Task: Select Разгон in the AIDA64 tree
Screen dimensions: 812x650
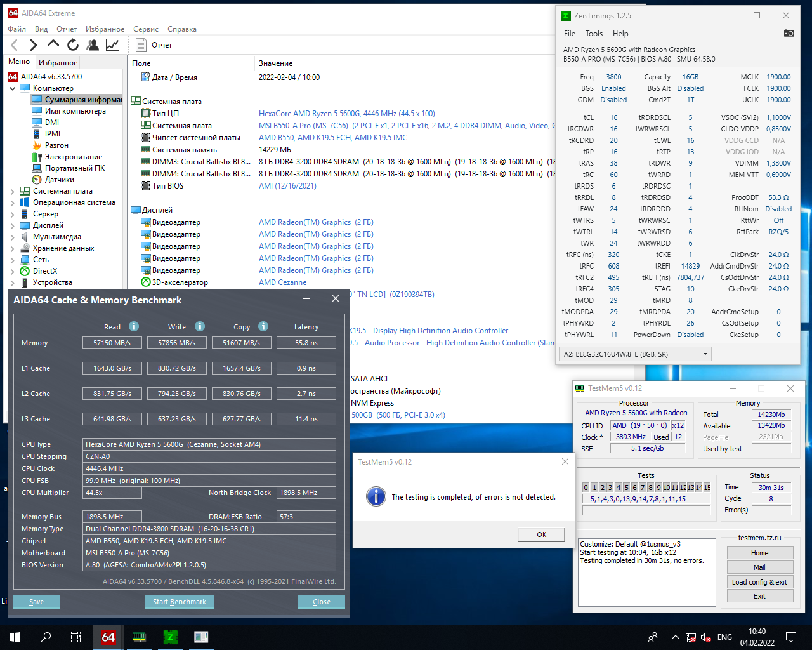Action: 50,145
